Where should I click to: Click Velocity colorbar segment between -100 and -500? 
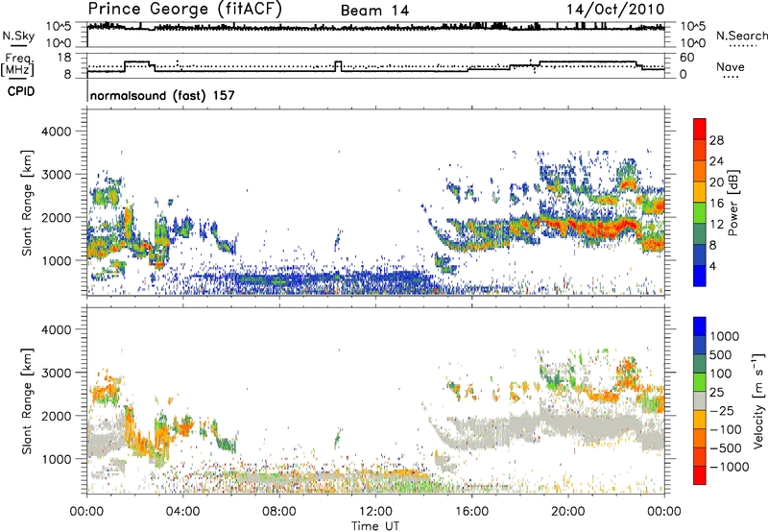tap(700, 438)
